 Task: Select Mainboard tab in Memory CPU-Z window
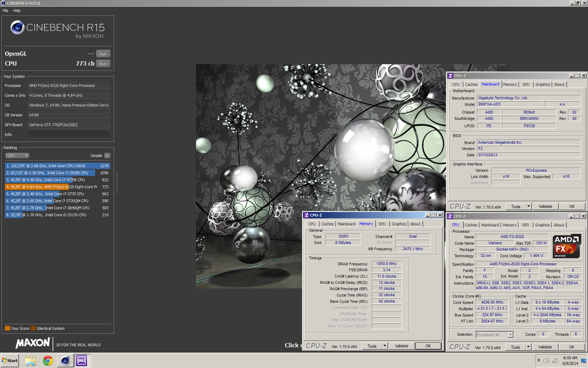tap(346, 224)
